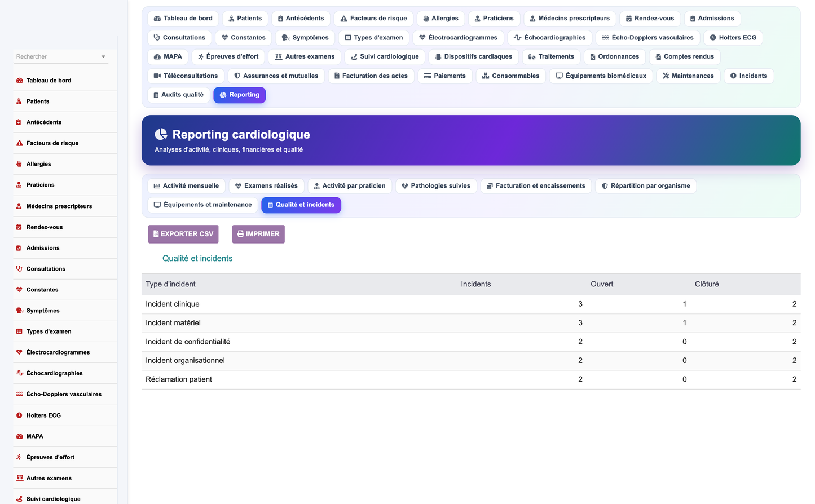Open Assurances et mutuelles in top navigation
Screen dimensions: 815x504
coord(276,76)
